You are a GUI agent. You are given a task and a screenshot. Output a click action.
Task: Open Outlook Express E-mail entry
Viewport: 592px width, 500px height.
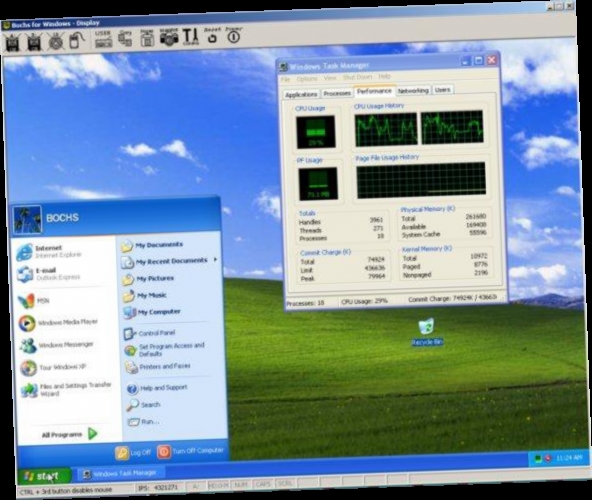tap(48, 274)
